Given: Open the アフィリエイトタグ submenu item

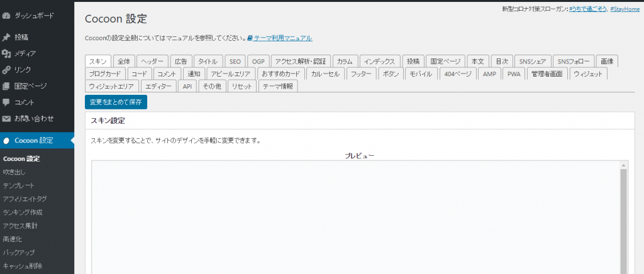Looking at the screenshot, I should click(25, 199).
